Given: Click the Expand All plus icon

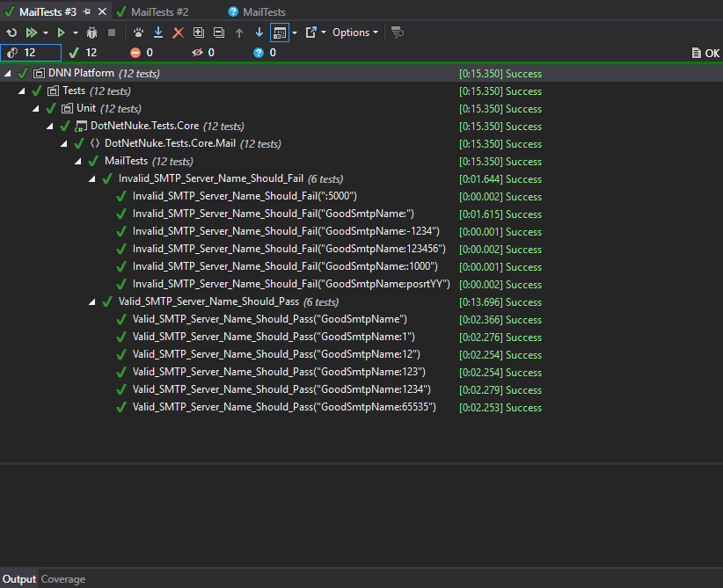Looking at the screenshot, I should click(198, 33).
